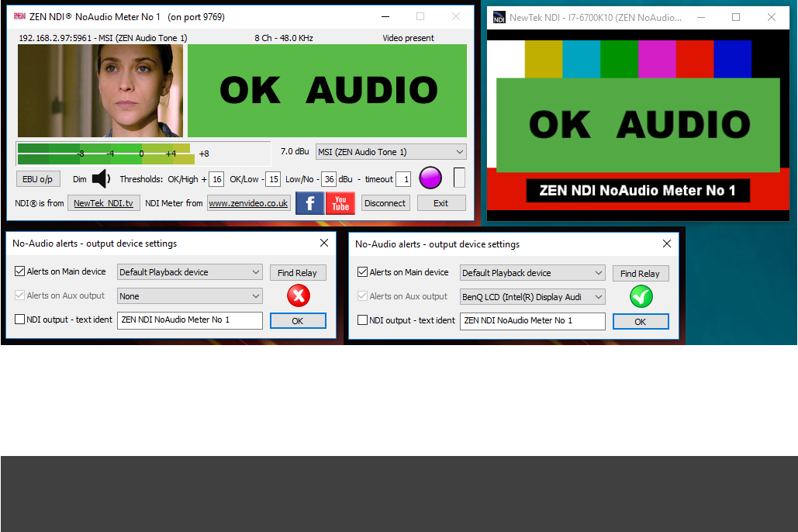Click the text ident field in left dialog
The image size is (798, 532).
coord(190,320)
